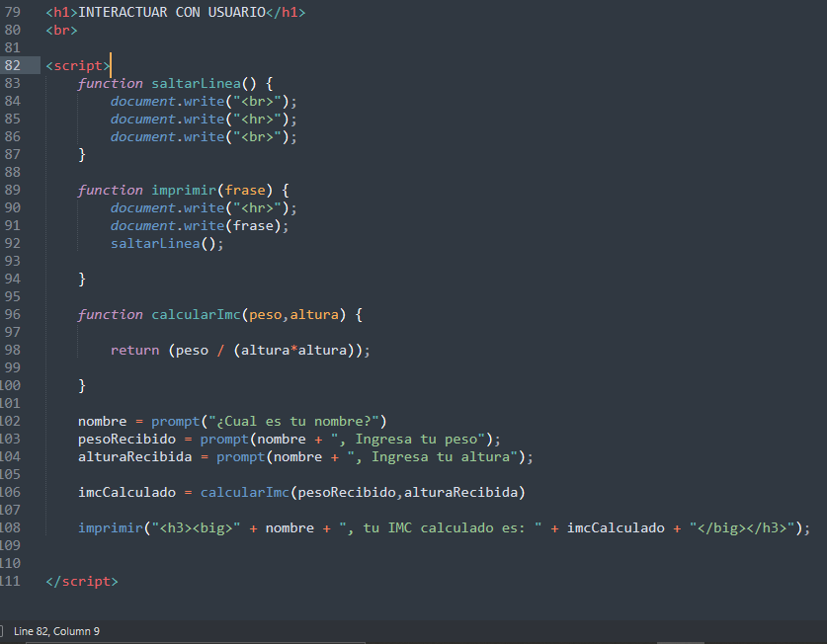Click the "<h3><big>" string on line 108
The width and height of the screenshot is (827, 644).
coord(197,528)
